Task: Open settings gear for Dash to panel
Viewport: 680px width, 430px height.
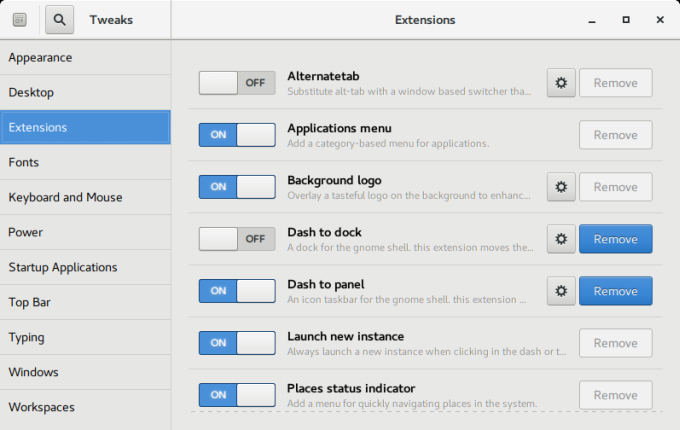Action: [x=561, y=291]
